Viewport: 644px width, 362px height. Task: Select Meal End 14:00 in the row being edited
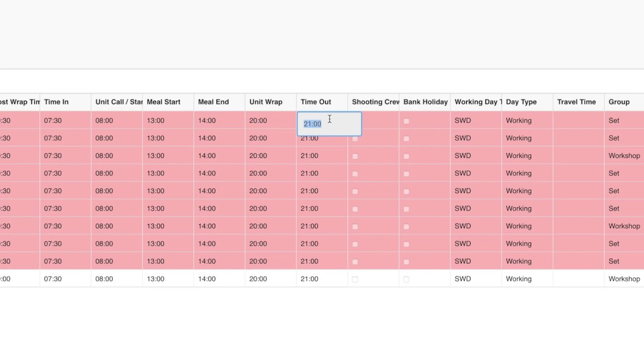[x=219, y=120]
